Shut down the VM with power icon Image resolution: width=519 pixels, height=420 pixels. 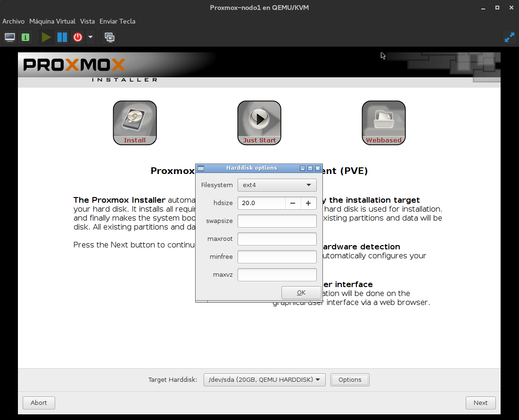(78, 37)
